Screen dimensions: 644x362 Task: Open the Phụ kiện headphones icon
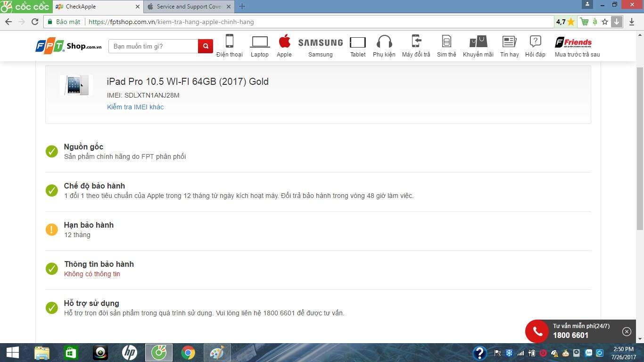click(x=384, y=46)
